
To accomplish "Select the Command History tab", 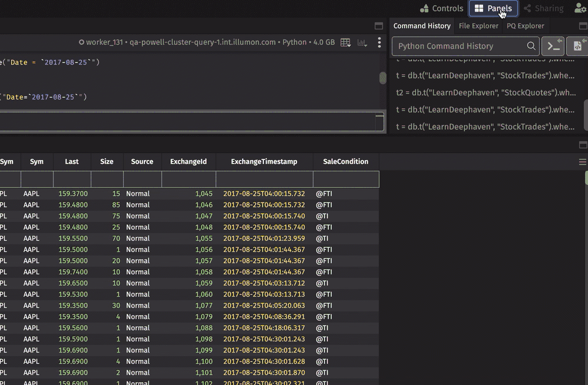I will point(422,26).
